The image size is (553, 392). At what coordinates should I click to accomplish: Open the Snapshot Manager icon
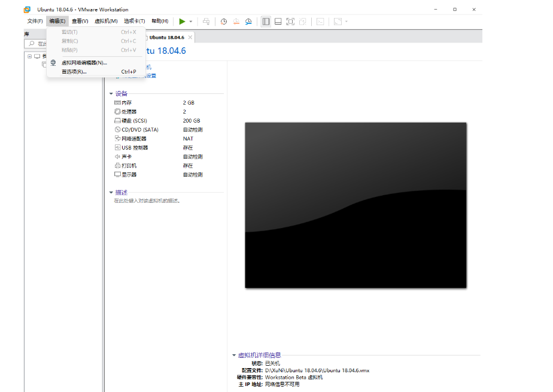[248, 22]
